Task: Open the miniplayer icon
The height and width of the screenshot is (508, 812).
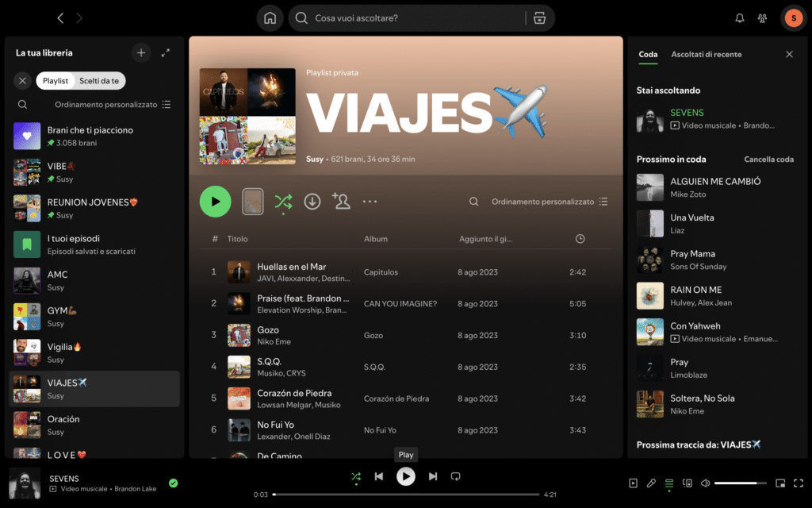Action: click(x=779, y=483)
